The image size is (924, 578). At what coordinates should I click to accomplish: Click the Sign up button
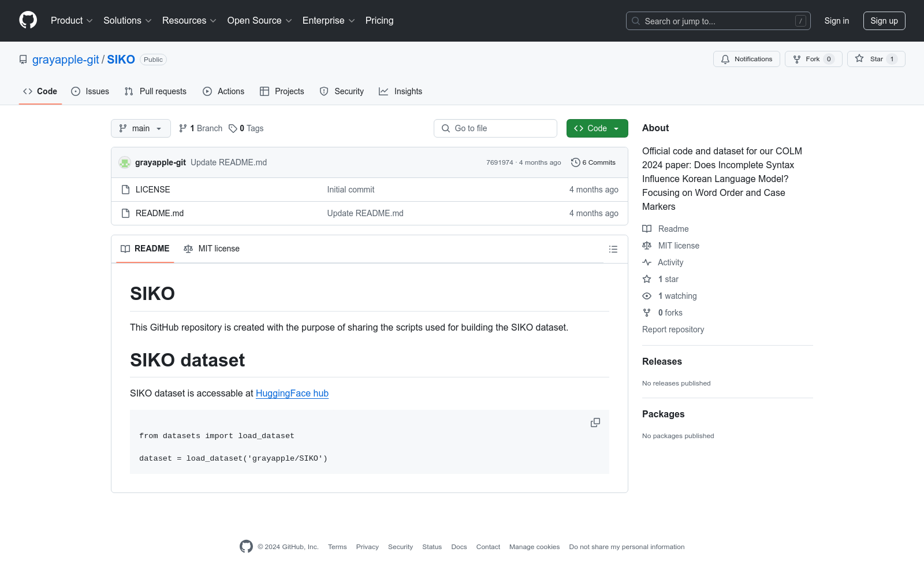coord(884,21)
